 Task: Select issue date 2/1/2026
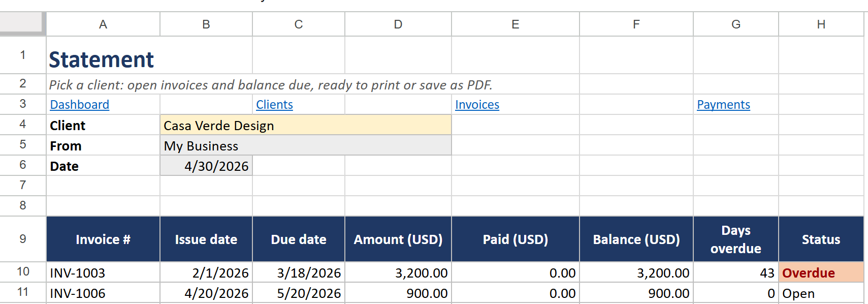pyautogui.click(x=206, y=272)
